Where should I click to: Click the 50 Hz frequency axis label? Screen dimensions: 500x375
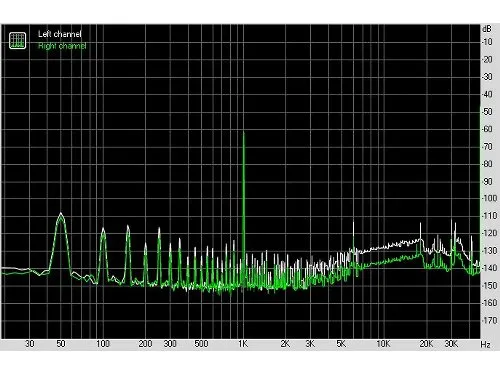click(61, 344)
